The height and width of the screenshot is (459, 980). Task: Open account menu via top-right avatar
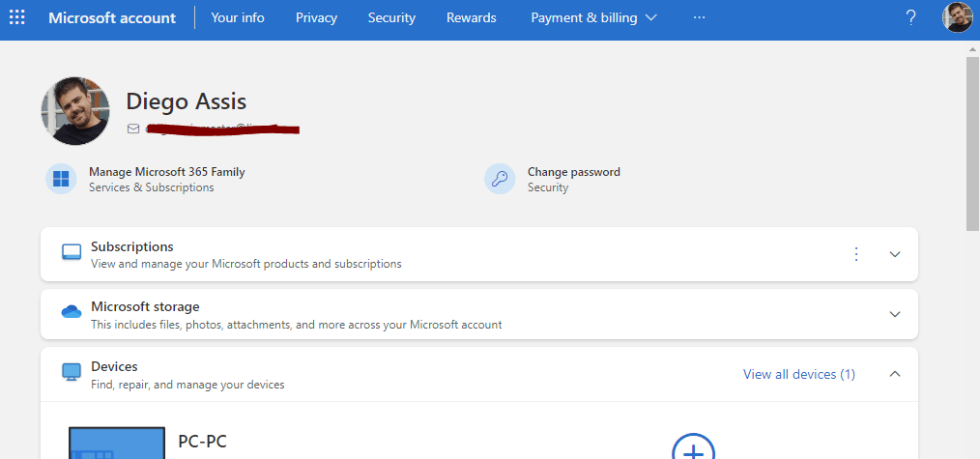957,17
